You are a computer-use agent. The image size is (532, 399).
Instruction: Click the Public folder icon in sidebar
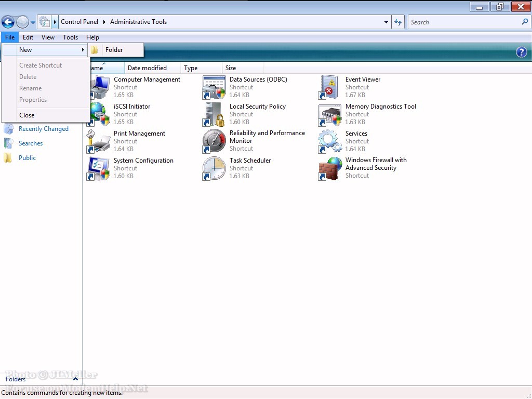tap(8, 158)
